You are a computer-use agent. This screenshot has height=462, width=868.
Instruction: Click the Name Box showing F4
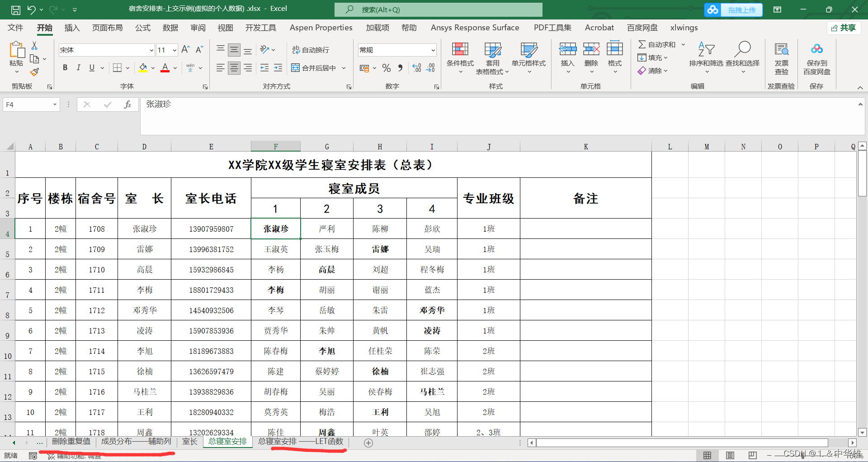(x=31, y=105)
